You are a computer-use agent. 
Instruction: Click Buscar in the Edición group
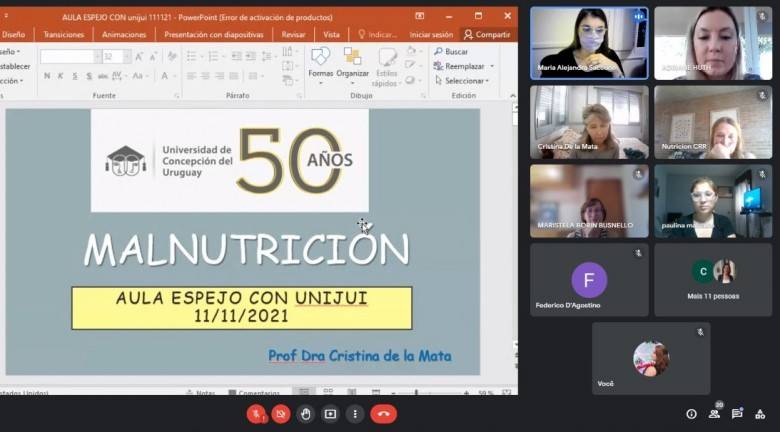(451, 51)
